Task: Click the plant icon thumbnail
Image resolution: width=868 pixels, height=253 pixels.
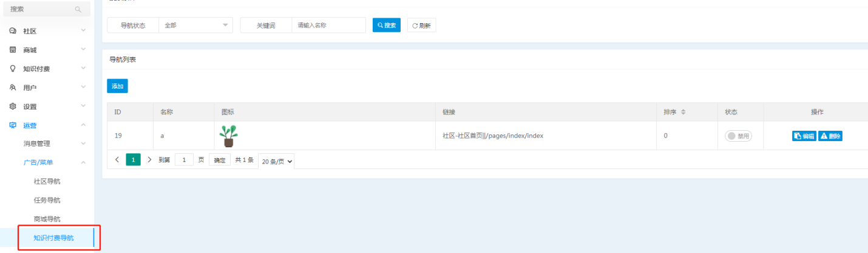Action: click(x=228, y=136)
